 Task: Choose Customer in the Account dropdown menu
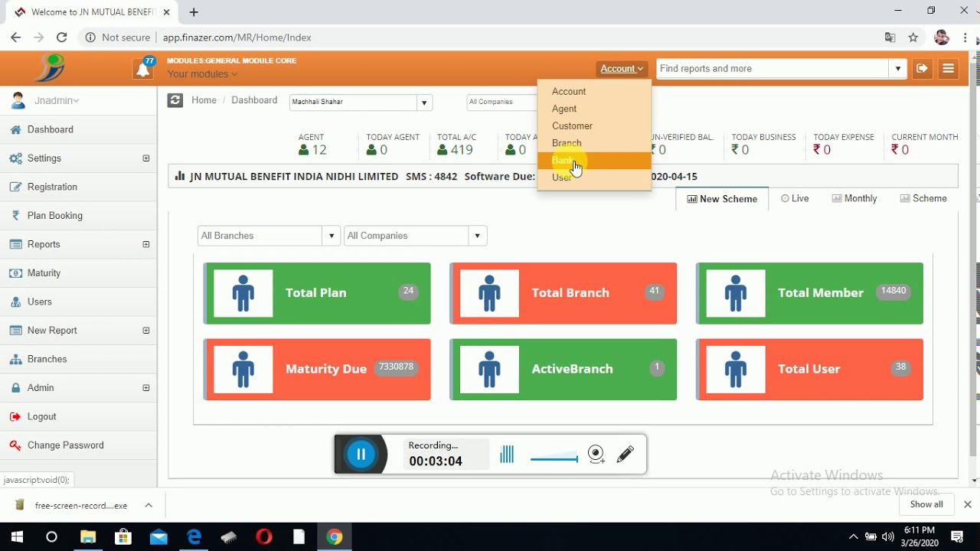pyautogui.click(x=572, y=126)
